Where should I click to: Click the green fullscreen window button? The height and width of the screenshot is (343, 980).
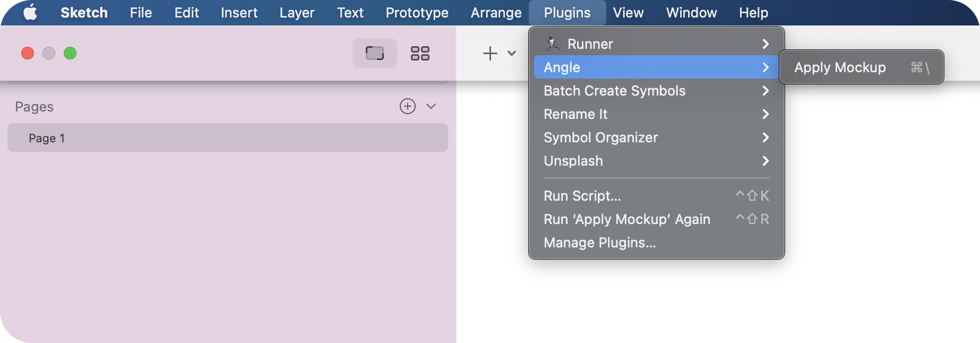(x=70, y=53)
